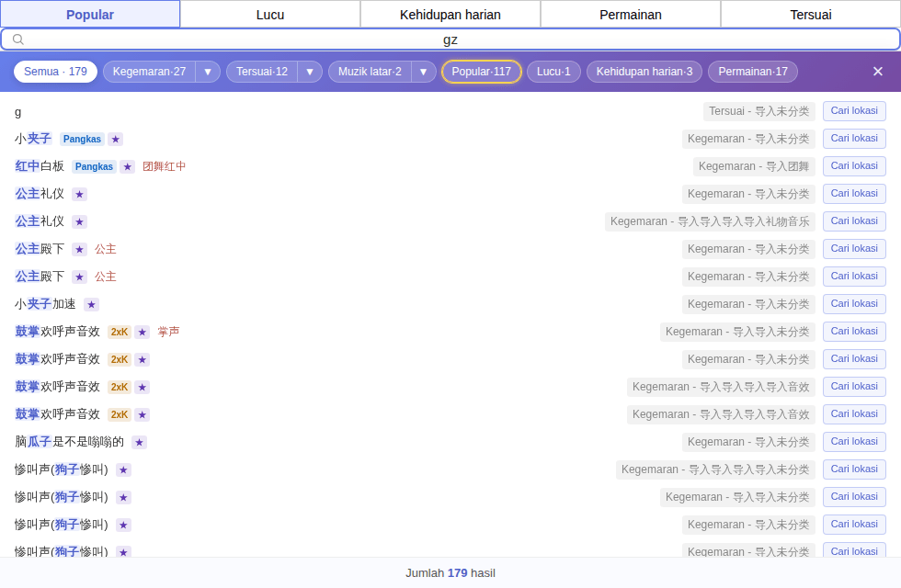The height and width of the screenshot is (588, 901).
Task: Click the result named g
Action: click(17, 112)
